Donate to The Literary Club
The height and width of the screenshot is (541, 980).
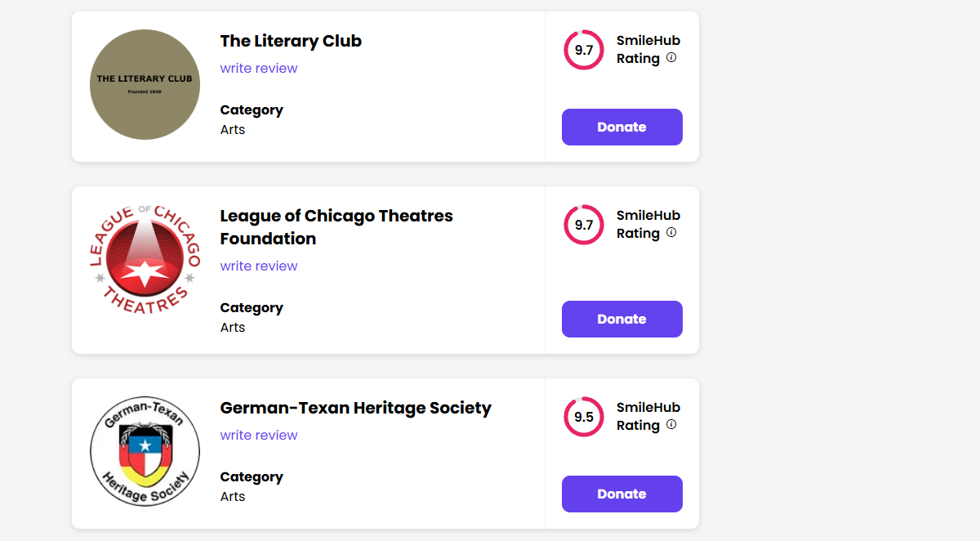point(621,127)
